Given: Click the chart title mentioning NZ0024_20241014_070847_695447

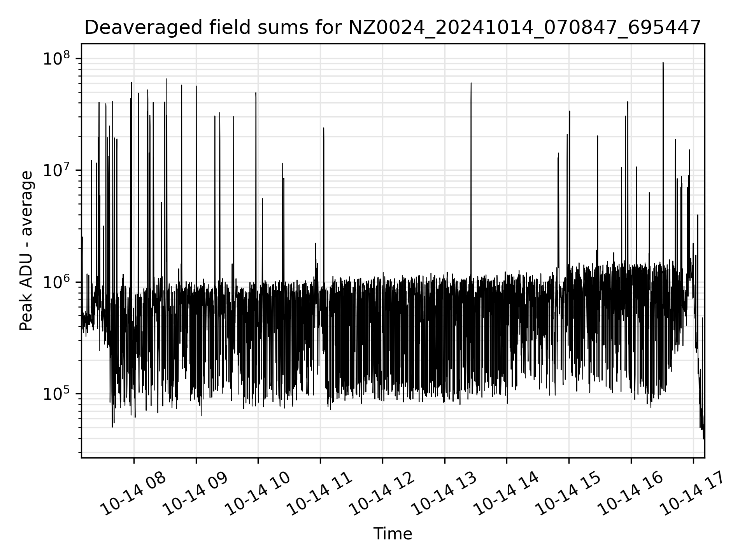Looking at the screenshot, I should point(393,28).
